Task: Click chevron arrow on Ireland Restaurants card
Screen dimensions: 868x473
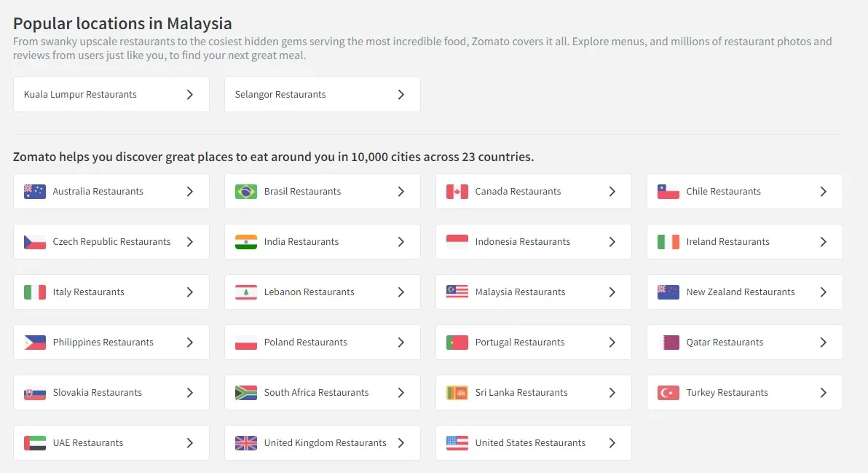Action: [823, 242]
